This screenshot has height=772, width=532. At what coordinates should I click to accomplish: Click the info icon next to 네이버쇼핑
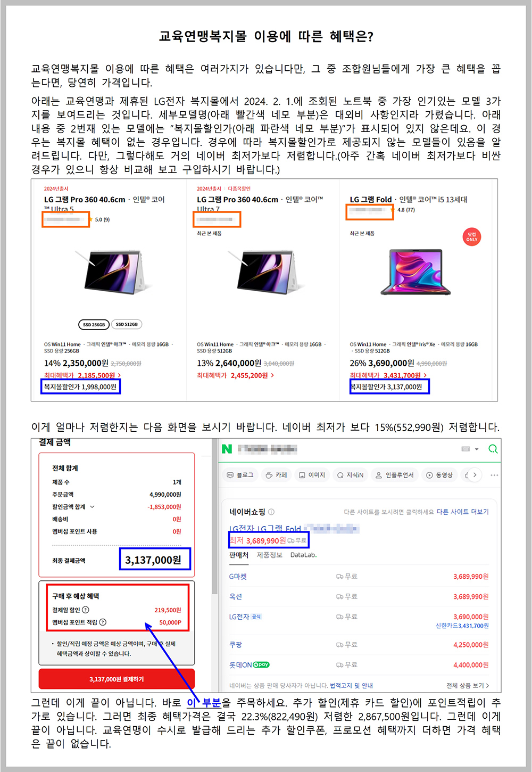click(x=271, y=512)
